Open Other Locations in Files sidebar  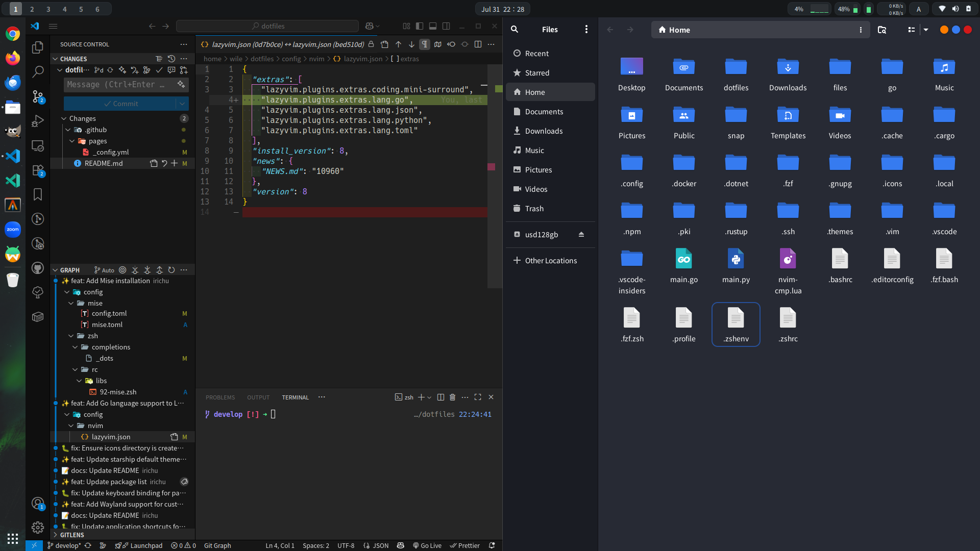click(x=550, y=261)
